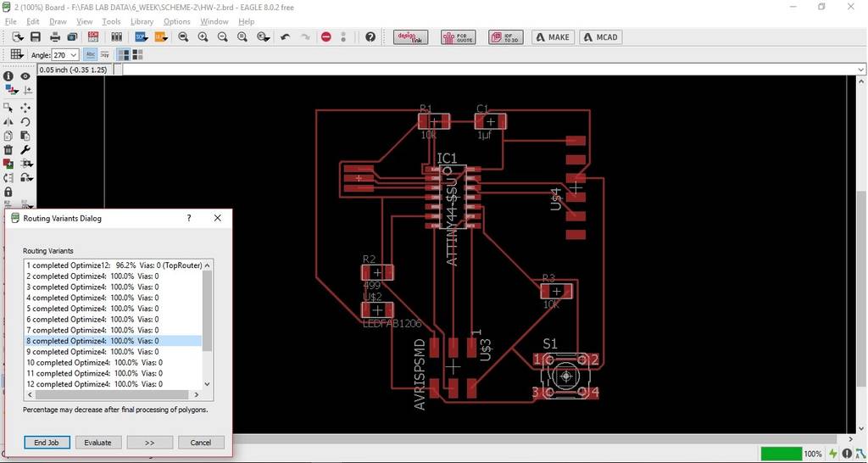The width and height of the screenshot is (868, 463).
Task: Click the Undo arrow in toolbar
Action: click(x=285, y=37)
